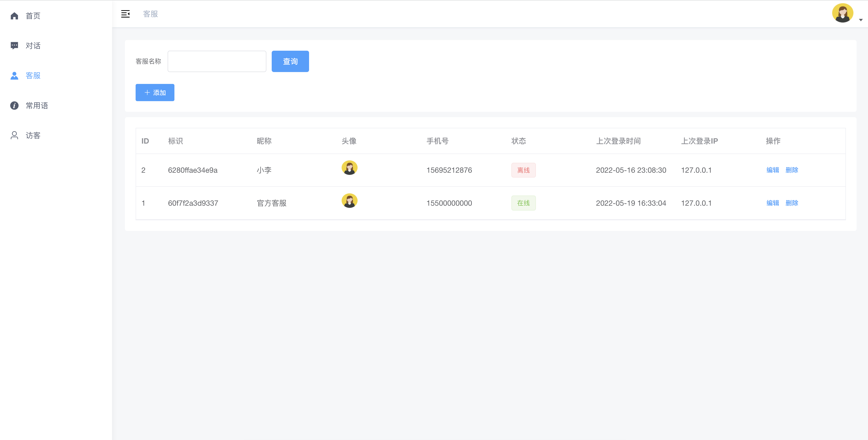Viewport: 868px width, 440px height.
Task: Go to the 访客 menu item
Action: (x=33, y=135)
